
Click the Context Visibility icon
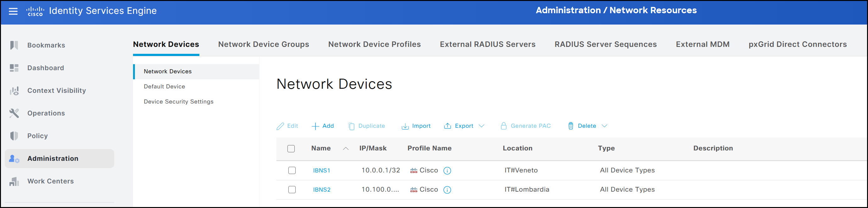tap(14, 91)
